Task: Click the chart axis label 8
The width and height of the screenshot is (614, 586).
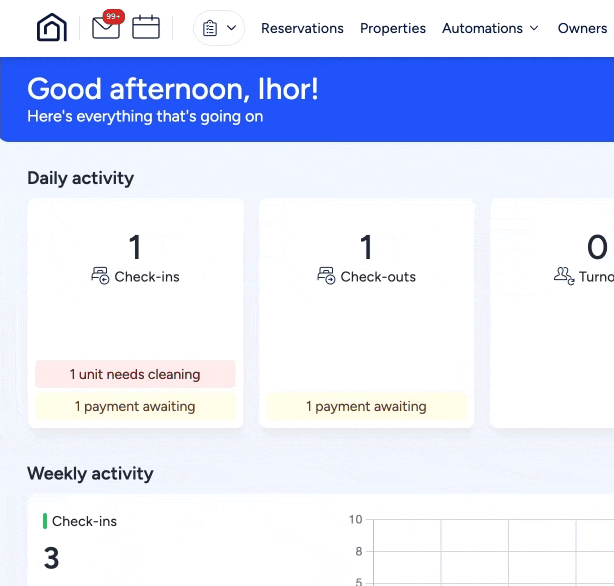Action: point(359,552)
